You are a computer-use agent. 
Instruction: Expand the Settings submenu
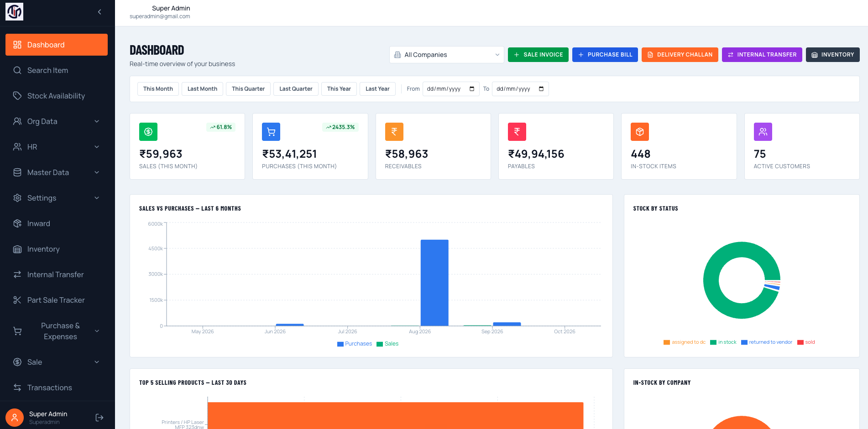click(x=57, y=198)
